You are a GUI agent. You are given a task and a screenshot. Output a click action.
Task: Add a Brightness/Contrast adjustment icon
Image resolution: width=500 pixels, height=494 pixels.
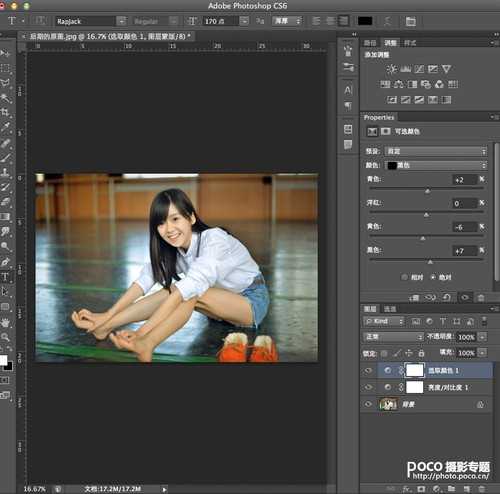392,69
